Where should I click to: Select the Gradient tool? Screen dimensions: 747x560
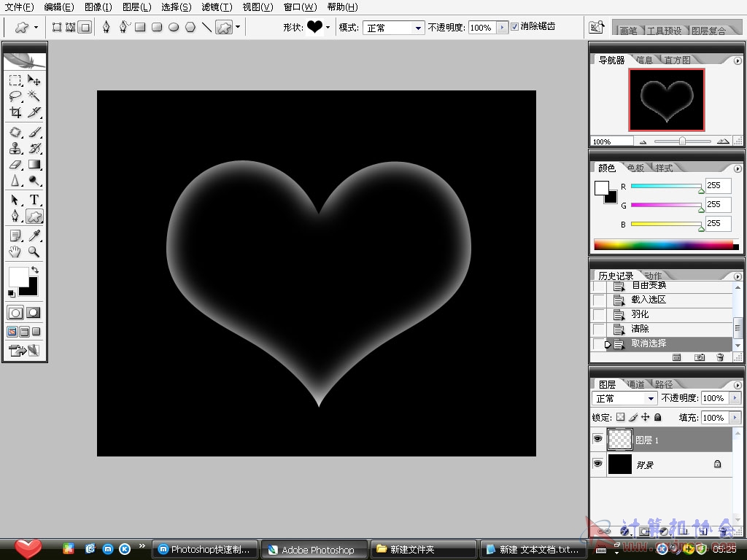point(34,165)
